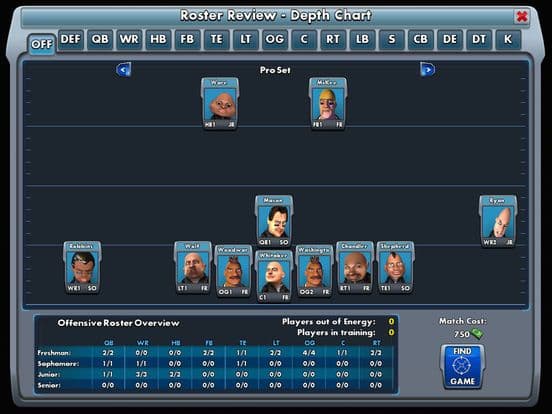Click the match cost money icon
The image size is (552, 414).
(477, 333)
